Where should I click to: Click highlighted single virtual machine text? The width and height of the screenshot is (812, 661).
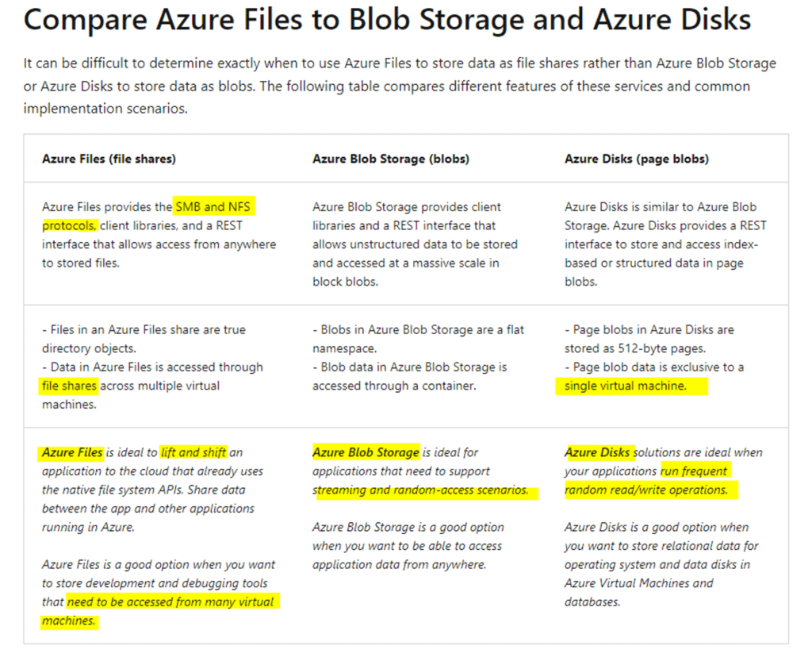625,386
